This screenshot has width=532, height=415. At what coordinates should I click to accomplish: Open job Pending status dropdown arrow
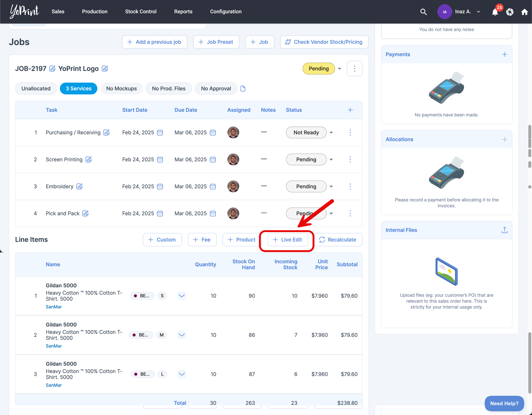coord(339,69)
